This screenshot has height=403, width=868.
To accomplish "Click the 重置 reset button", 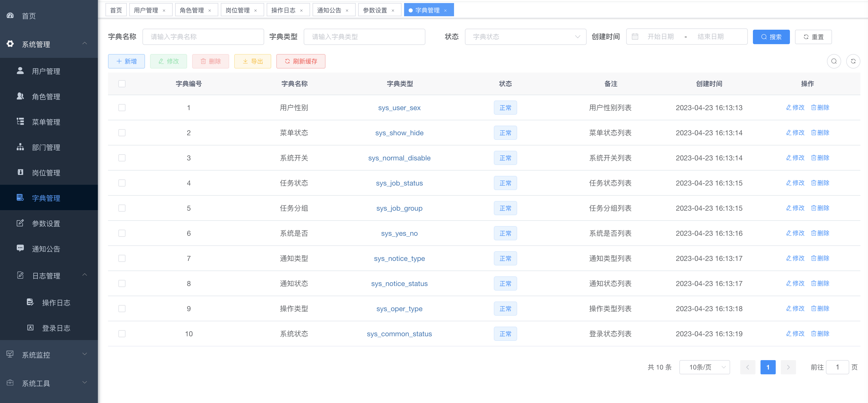I will (813, 37).
